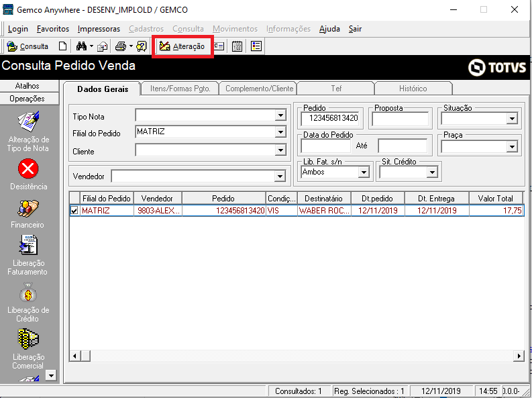Image resolution: width=532 pixels, height=398 pixels.
Task: Switch to the Histórico tab
Action: [x=413, y=89]
